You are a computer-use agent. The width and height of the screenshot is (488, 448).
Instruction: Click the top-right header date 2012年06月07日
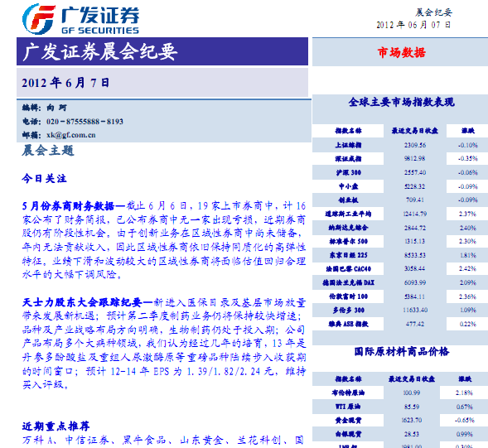click(413, 25)
